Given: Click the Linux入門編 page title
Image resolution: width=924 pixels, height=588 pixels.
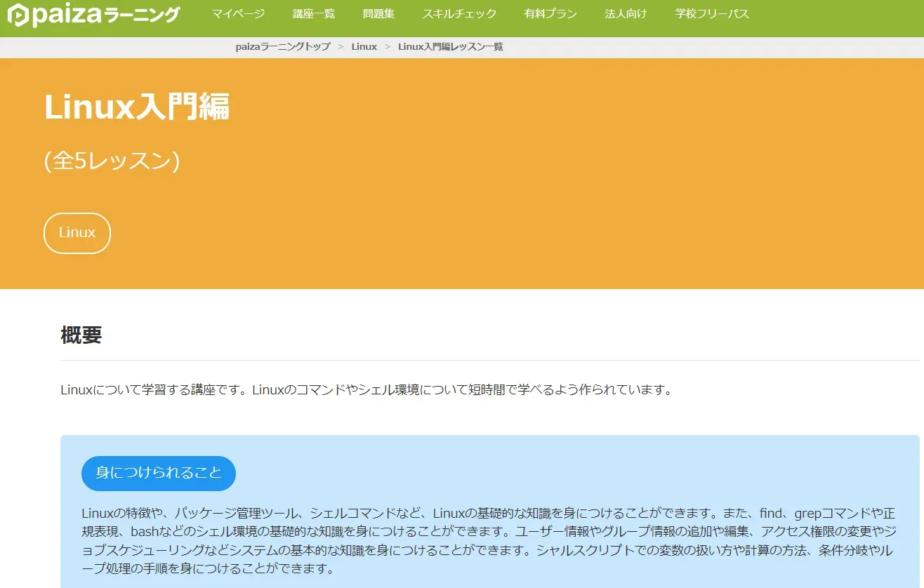Looking at the screenshot, I should [137, 107].
